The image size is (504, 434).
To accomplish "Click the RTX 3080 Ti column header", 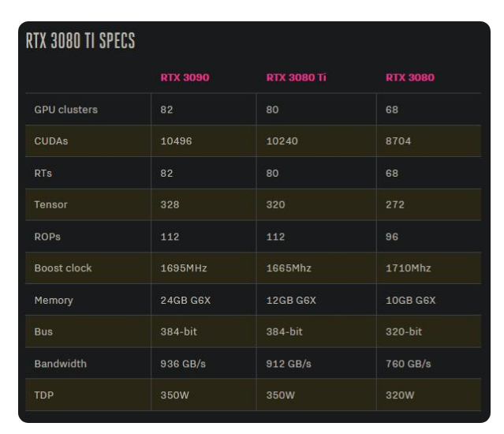I will (296, 77).
